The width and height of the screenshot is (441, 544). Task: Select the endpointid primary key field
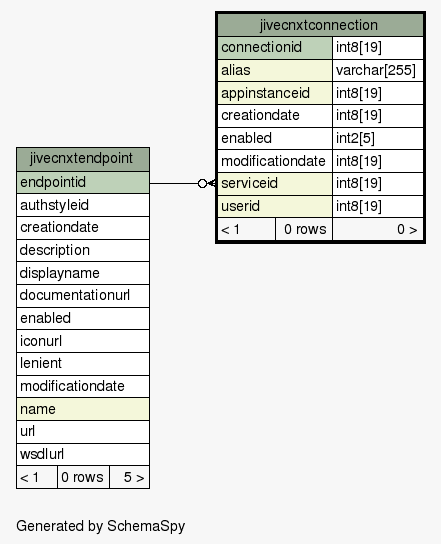[83, 182]
